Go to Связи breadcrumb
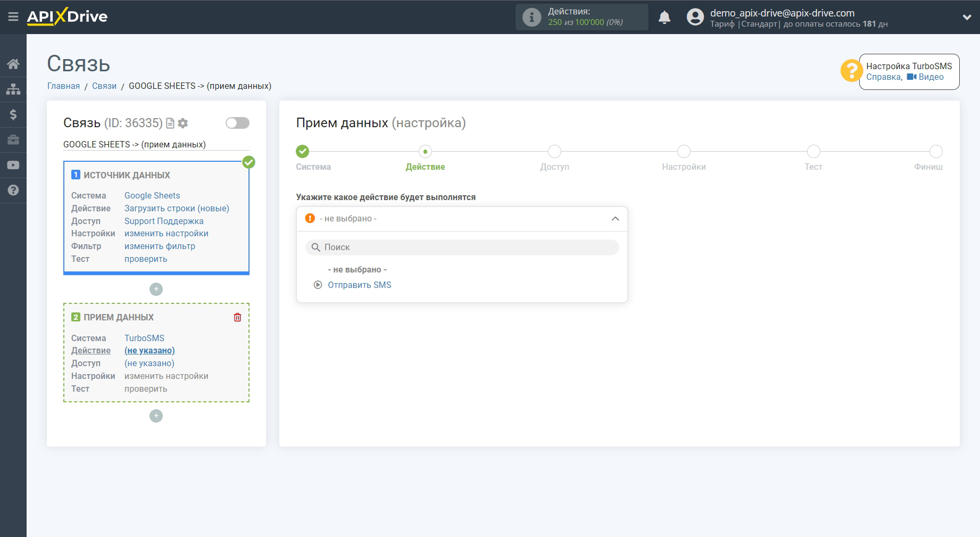 [x=104, y=86]
